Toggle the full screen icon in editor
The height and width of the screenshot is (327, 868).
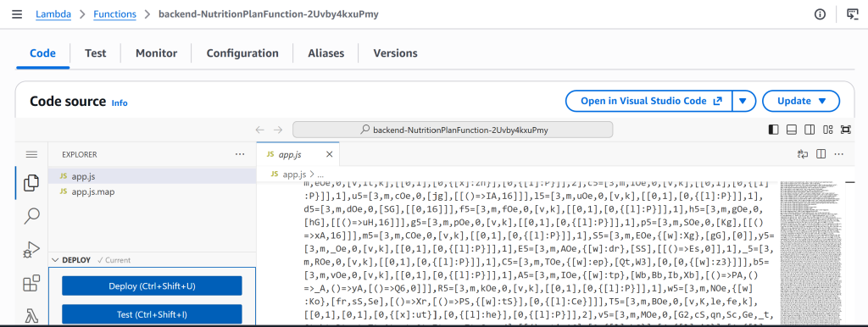[x=845, y=130]
